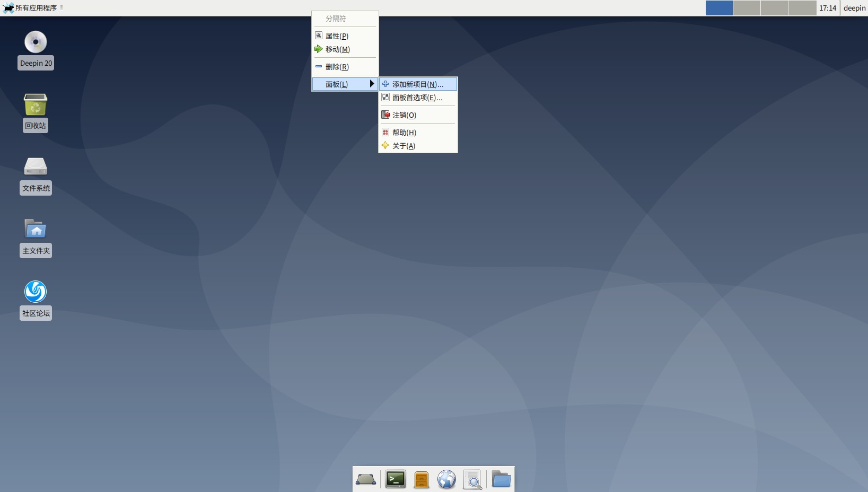Open the file manager cabinet dock icon
Image resolution: width=868 pixels, height=492 pixels.
pyautogui.click(x=422, y=479)
